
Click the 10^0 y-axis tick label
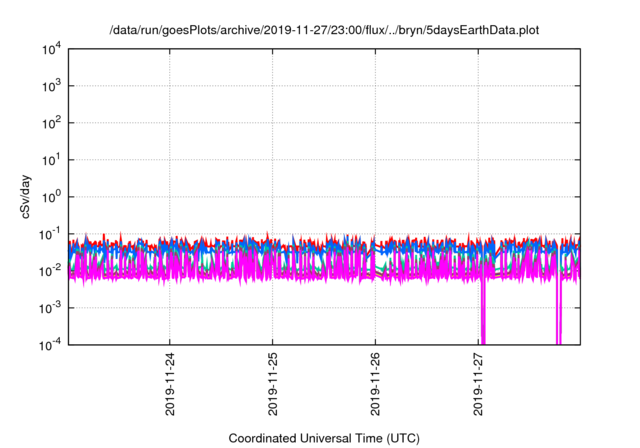52,197
